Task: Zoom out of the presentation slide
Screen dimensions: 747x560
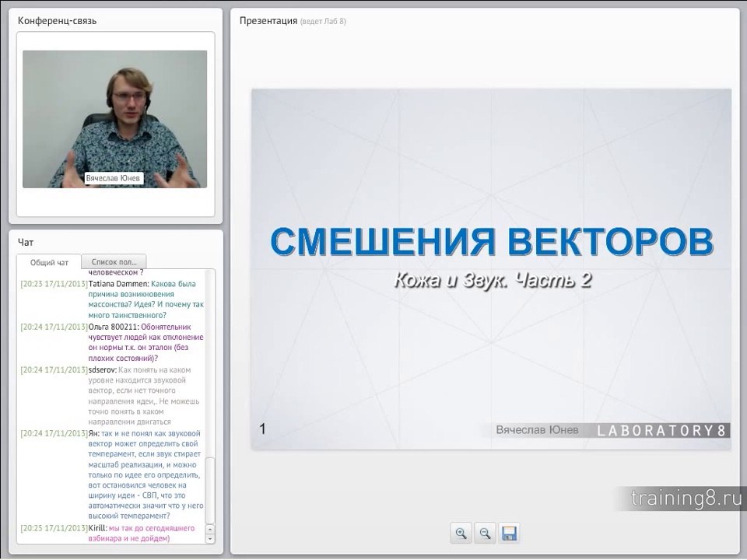Action: pos(485,533)
